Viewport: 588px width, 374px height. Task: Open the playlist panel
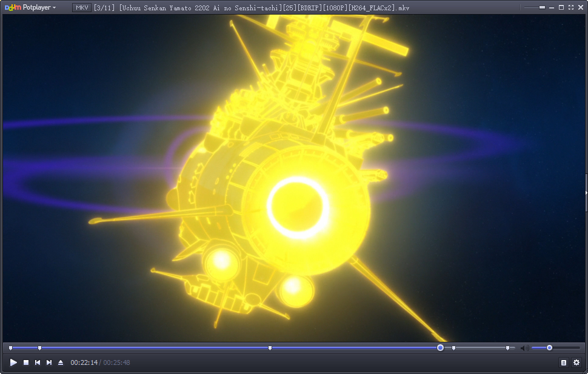coord(564,362)
